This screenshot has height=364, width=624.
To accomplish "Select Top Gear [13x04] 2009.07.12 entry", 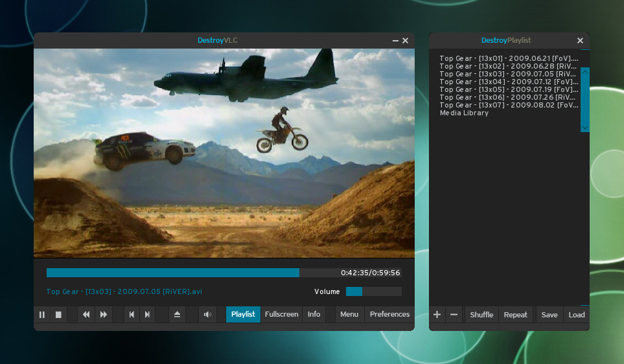I will coord(509,82).
